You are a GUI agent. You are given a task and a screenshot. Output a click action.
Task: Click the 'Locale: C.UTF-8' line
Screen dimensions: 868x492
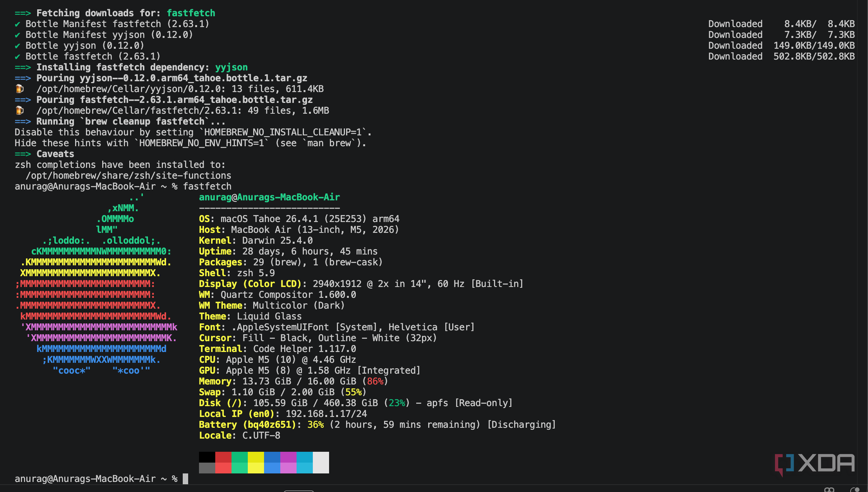pos(240,436)
